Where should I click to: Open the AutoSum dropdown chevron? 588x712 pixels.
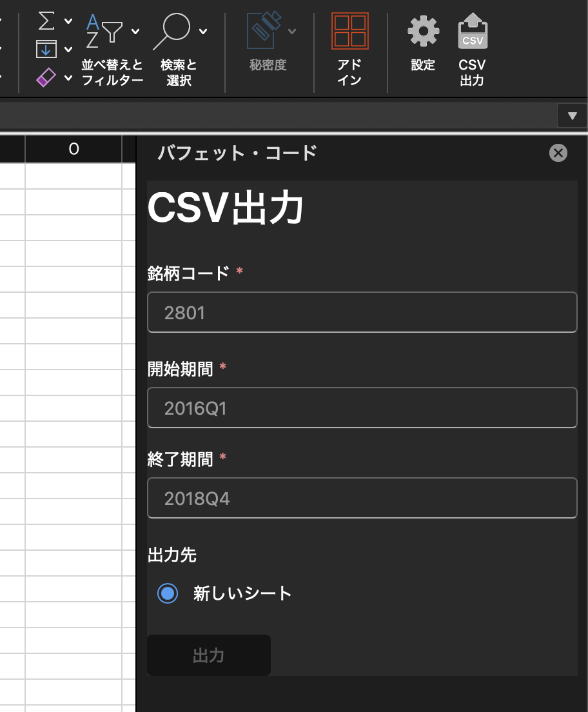pos(68,21)
